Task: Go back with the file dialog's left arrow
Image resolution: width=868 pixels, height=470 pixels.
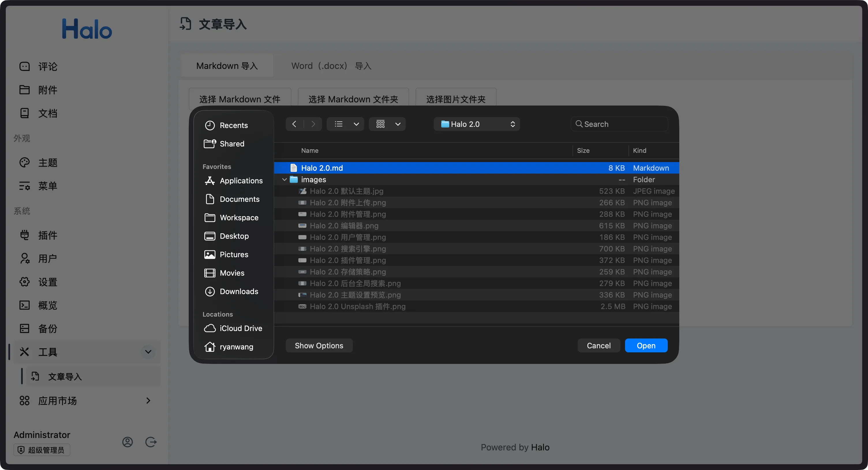Action: tap(294, 124)
